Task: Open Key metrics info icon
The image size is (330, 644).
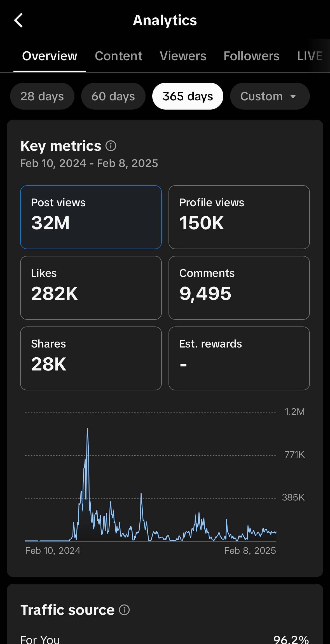Action: [x=111, y=146]
